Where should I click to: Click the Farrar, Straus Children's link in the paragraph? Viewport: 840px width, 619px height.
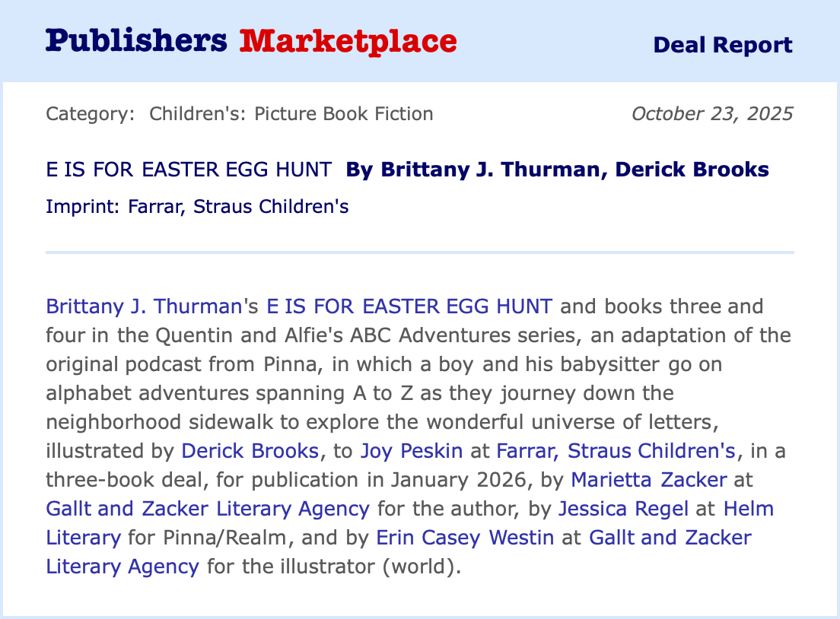(616, 451)
